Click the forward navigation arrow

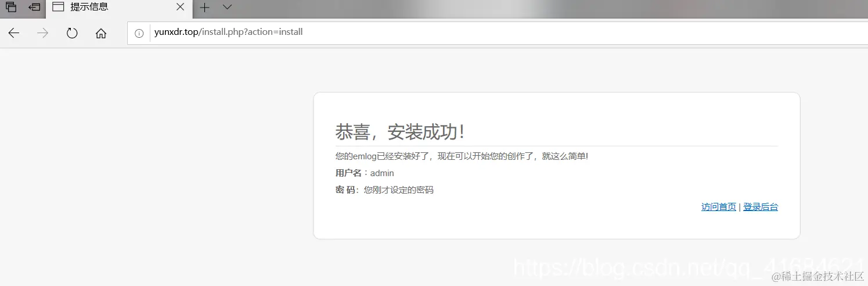click(x=42, y=33)
